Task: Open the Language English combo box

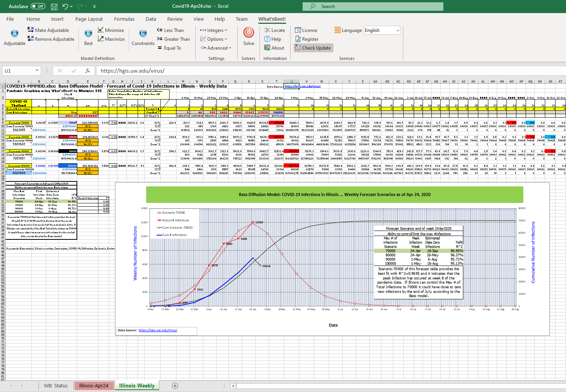Action: coord(382,30)
